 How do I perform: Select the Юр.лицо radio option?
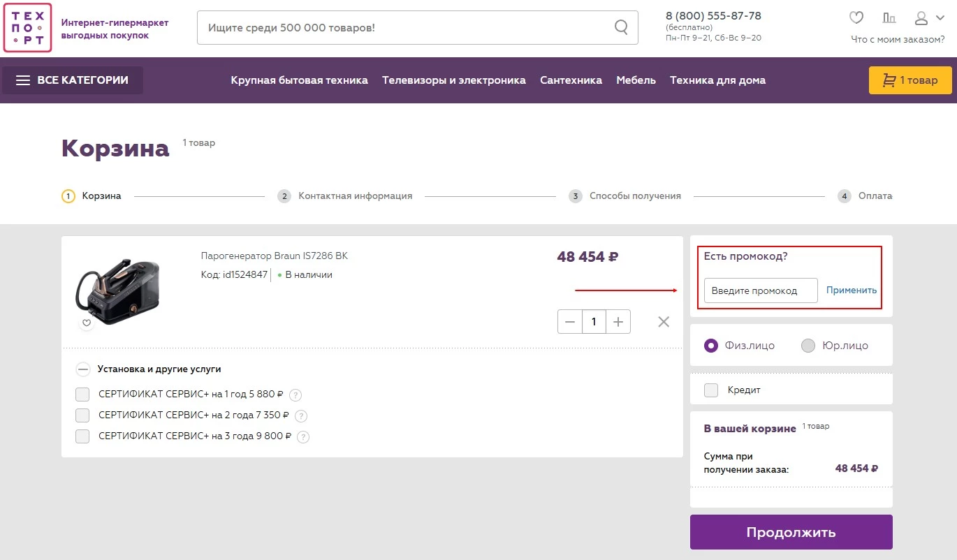(808, 346)
